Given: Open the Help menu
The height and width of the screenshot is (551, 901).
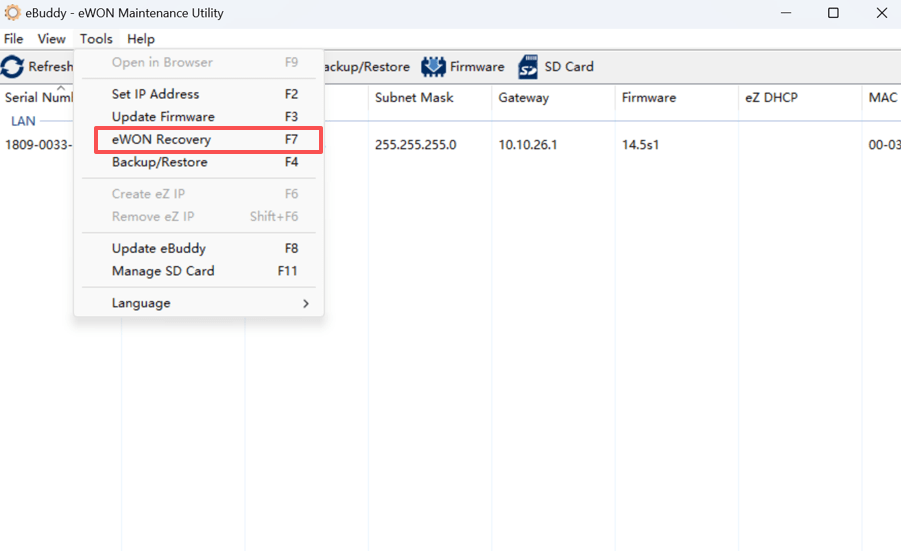Looking at the screenshot, I should pos(141,39).
